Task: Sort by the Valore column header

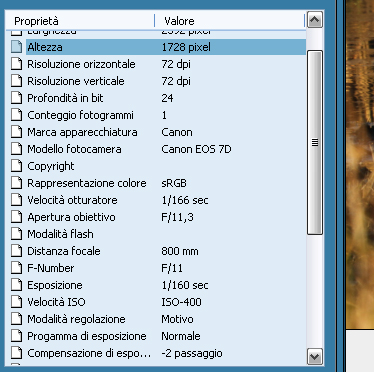Action: click(230, 21)
